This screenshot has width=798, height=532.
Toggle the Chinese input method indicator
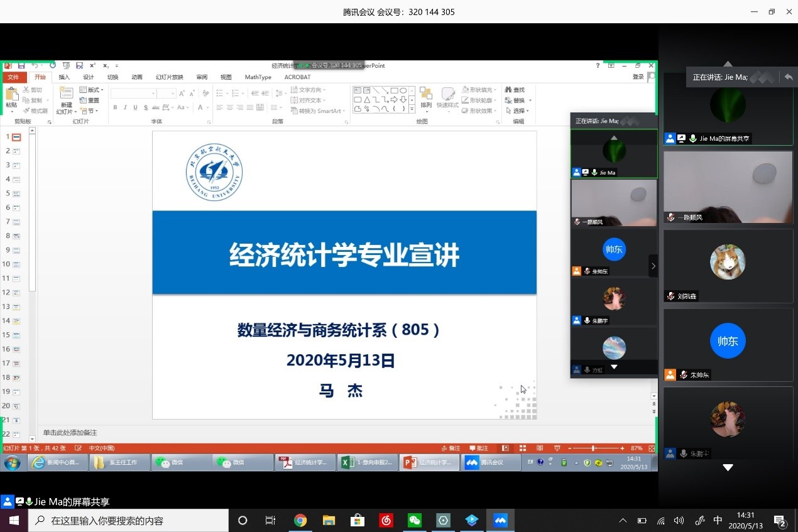(x=718, y=521)
